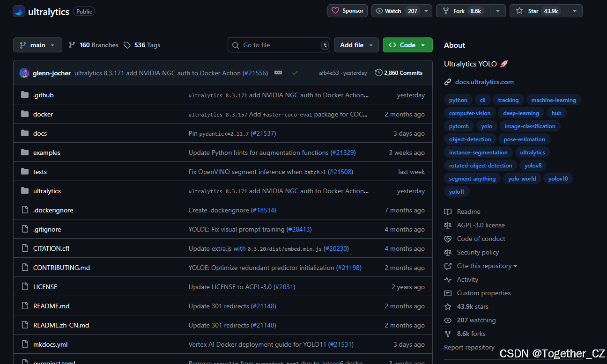Click the Readme book icon
Viewport: 607px width, 364px height.
pyautogui.click(x=448, y=212)
